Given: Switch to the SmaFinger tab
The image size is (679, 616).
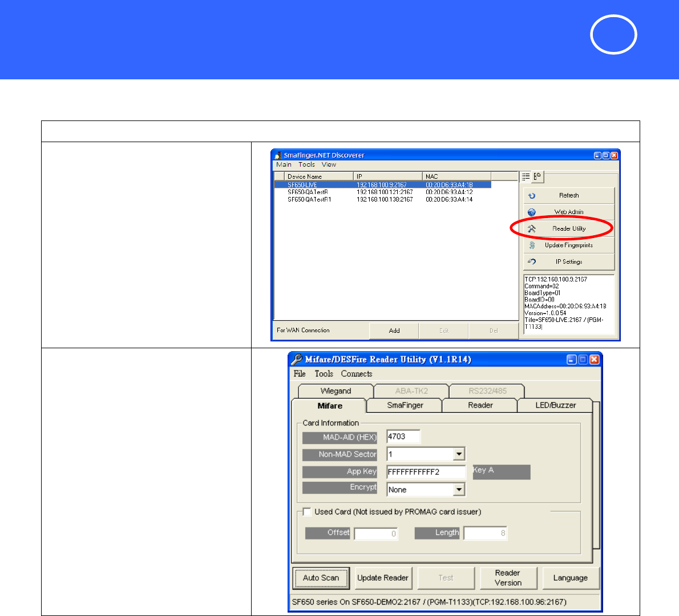Looking at the screenshot, I should click(405, 405).
